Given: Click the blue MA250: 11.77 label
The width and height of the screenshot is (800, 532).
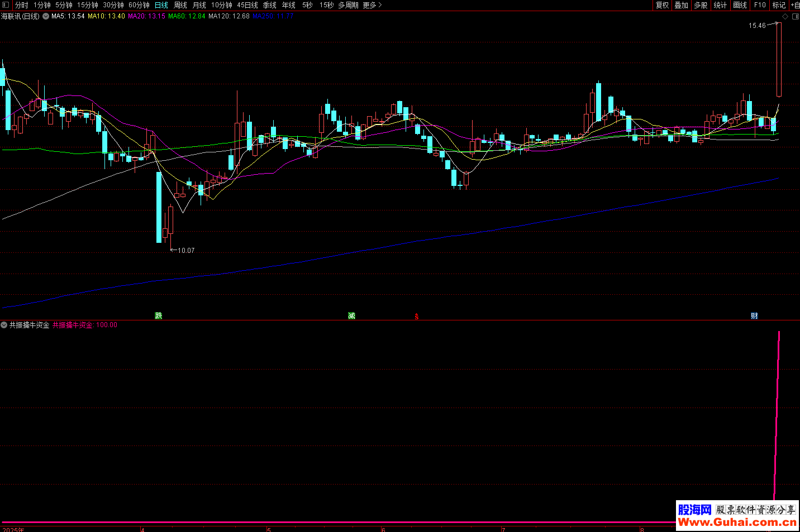Looking at the screenshot, I should click(273, 17).
